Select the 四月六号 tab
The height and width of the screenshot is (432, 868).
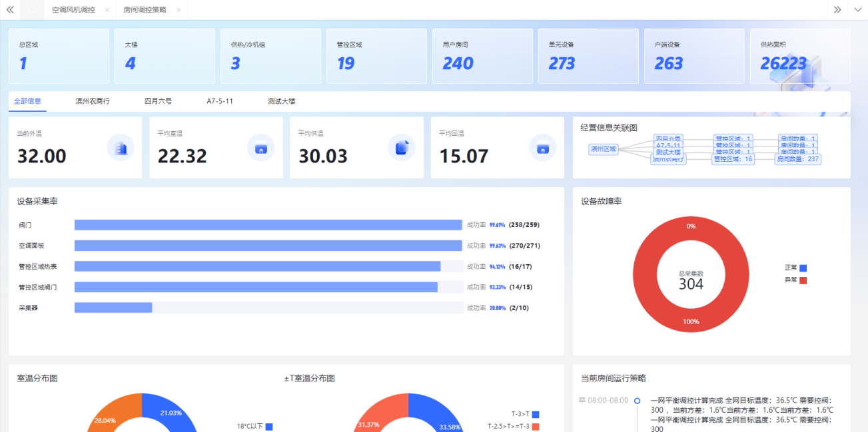[158, 101]
